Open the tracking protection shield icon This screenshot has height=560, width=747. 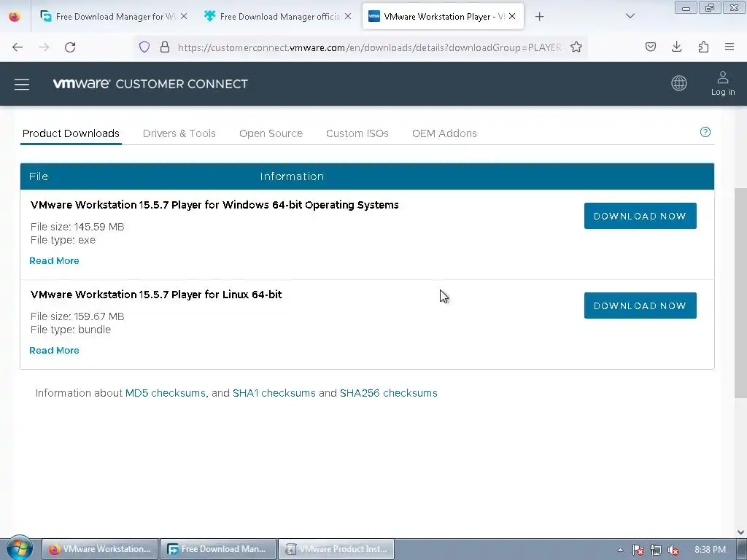click(x=144, y=47)
